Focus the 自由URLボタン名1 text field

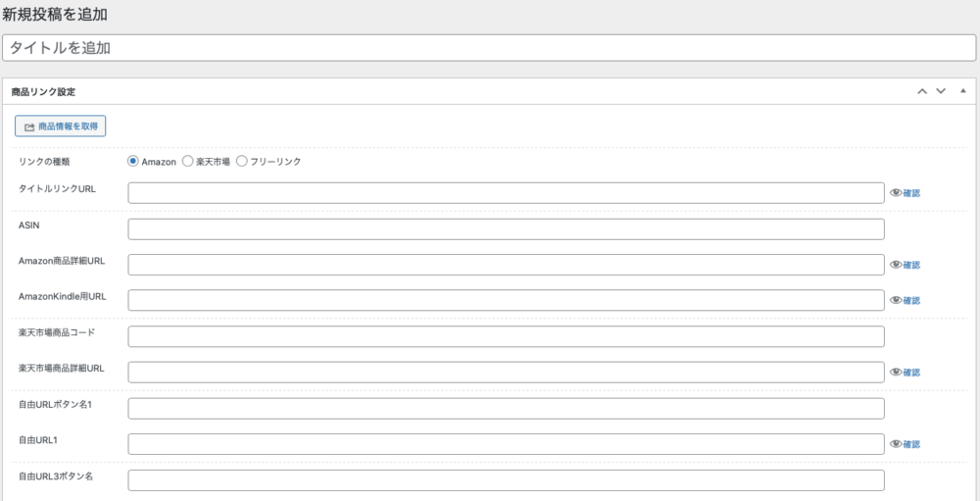click(x=506, y=408)
